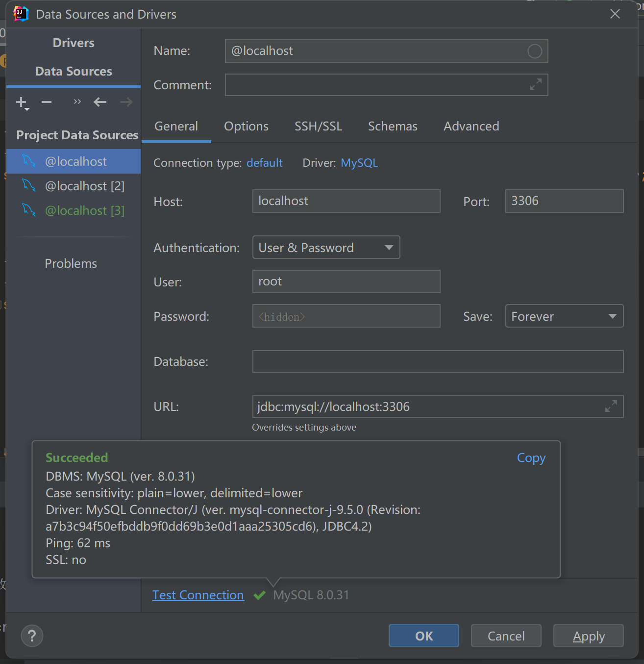Click the Test Connection link
Viewport: 644px width, 664px height.
(x=198, y=595)
